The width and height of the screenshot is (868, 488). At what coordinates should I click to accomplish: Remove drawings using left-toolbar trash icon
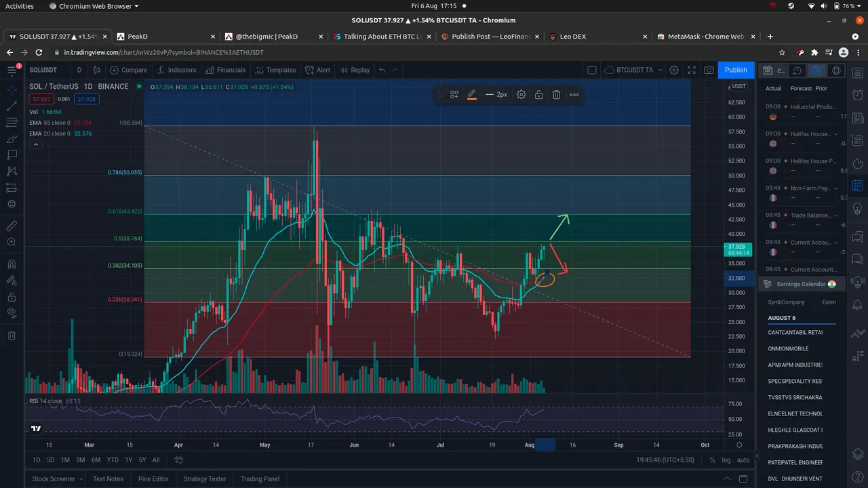pos(12,335)
